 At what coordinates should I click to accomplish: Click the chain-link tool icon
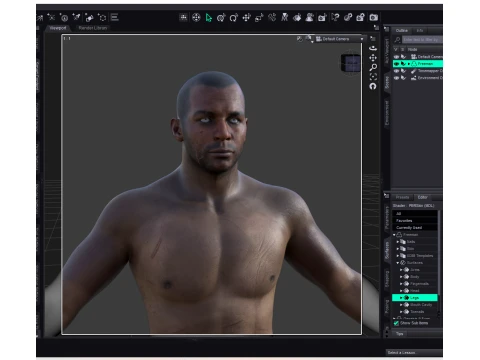coord(348,18)
